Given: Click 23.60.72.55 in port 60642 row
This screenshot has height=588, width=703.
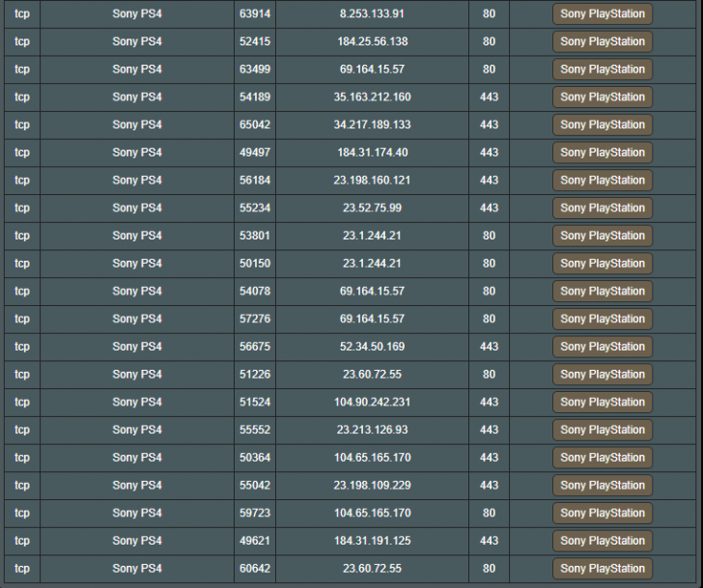Looking at the screenshot, I should (x=372, y=570).
